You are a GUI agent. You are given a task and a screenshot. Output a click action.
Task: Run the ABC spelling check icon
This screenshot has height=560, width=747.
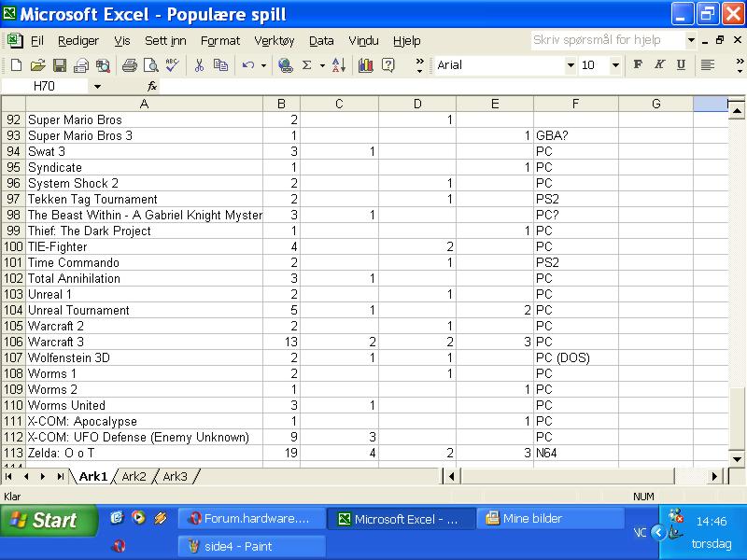tap(172, 64)
